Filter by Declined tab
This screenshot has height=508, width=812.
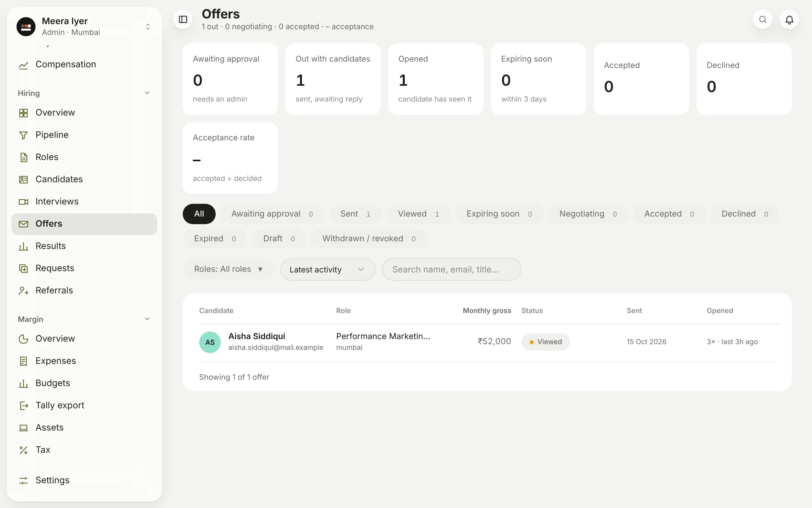(745, 214)
